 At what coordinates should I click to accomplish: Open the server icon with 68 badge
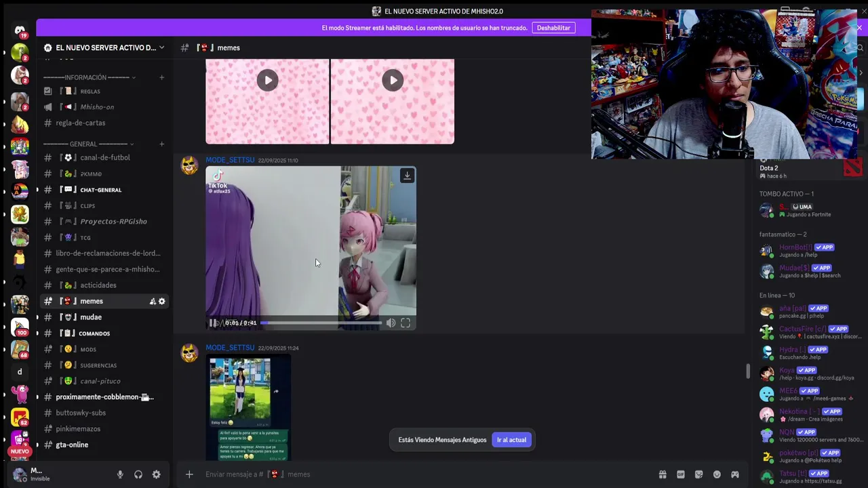click(20, 349)
